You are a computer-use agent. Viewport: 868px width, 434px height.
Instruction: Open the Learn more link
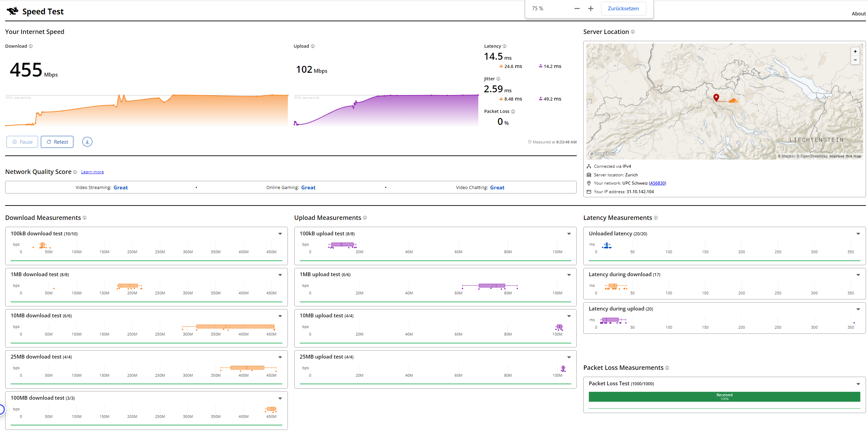coord(92,172)
